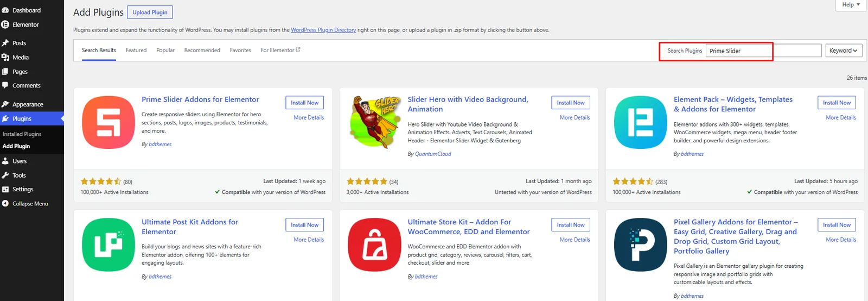
Task: Open Pixel Gallery Addons title link
Action: coord(736,236)
